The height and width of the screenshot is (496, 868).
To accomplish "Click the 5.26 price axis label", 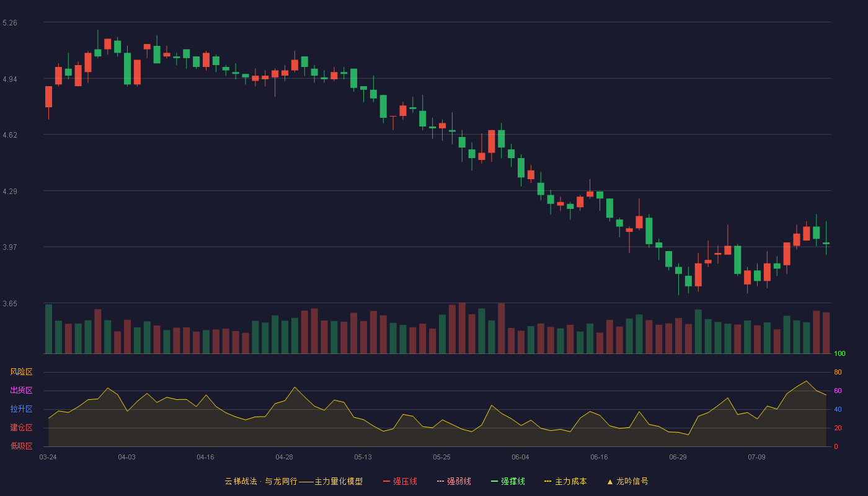I will pyautogui.click(x=10, y=23).
